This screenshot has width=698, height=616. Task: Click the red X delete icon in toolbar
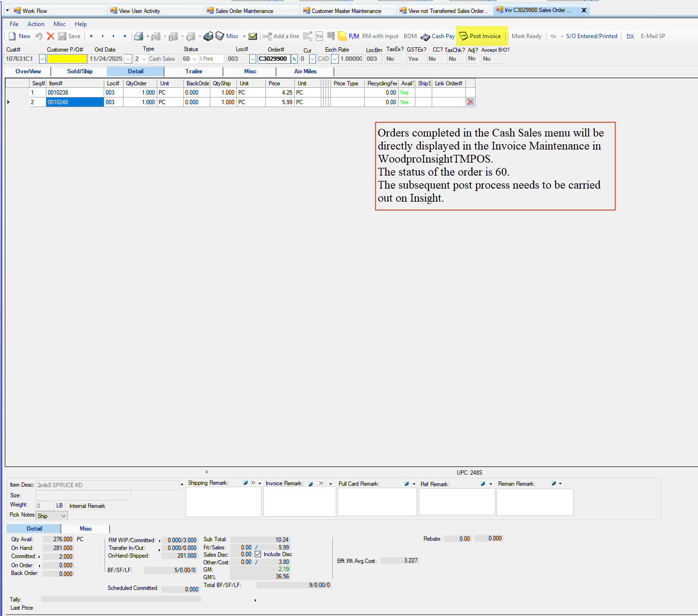(x=50, y=36)
